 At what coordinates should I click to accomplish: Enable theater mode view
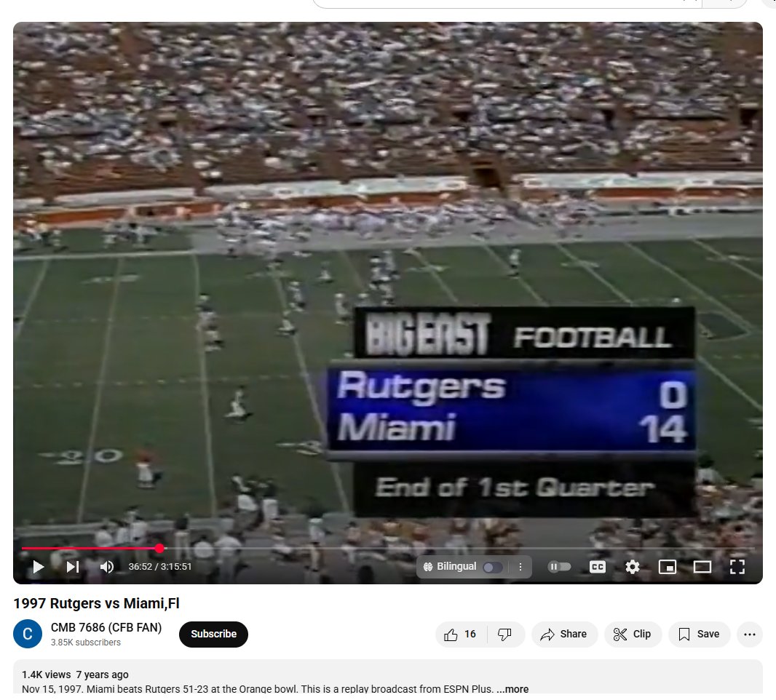[702, 567]
